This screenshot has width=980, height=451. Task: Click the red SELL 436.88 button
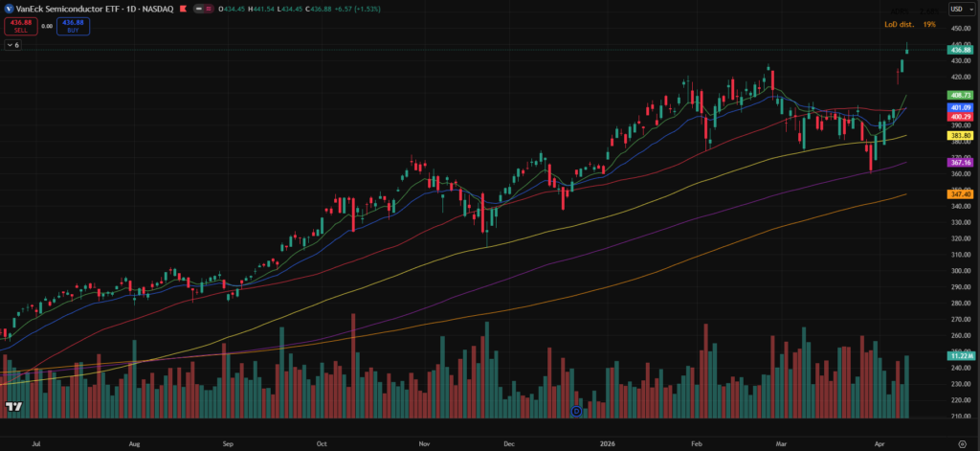coord(20,26)
